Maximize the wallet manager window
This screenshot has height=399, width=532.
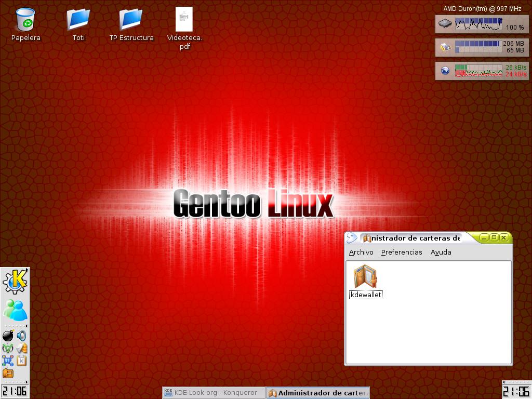494,238
